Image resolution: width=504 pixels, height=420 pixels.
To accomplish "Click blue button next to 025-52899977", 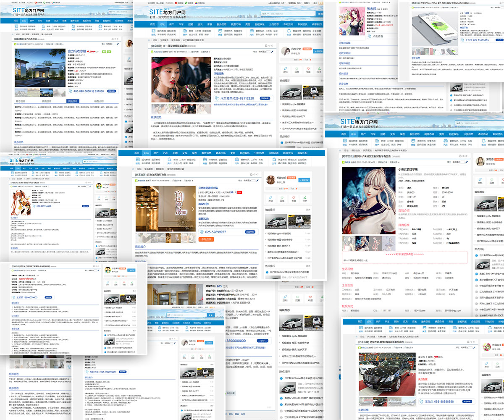I will 250,231.
